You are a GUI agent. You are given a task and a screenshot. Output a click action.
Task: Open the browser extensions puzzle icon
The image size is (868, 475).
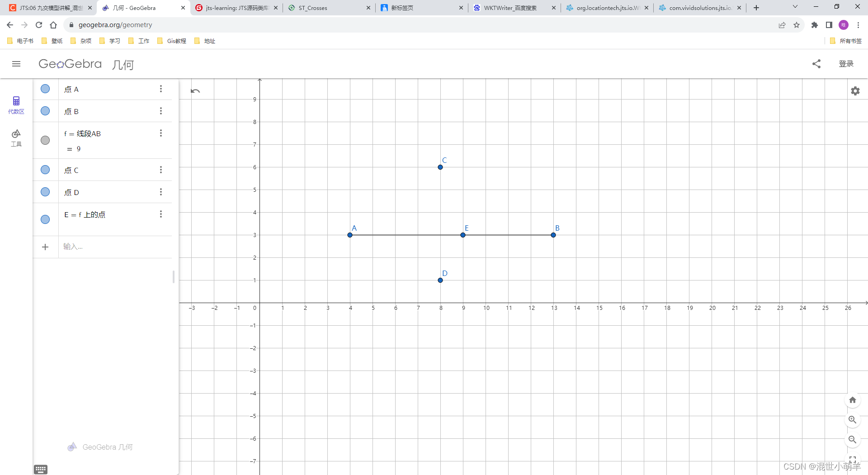815,25
